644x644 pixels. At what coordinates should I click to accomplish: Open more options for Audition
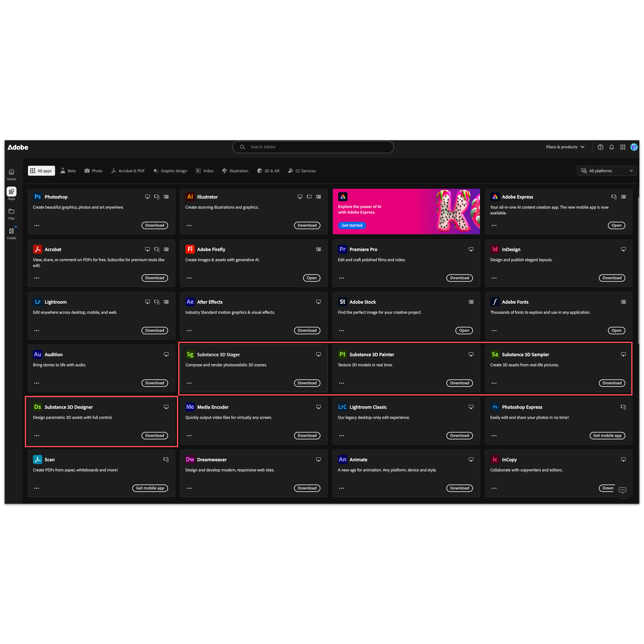37,383
